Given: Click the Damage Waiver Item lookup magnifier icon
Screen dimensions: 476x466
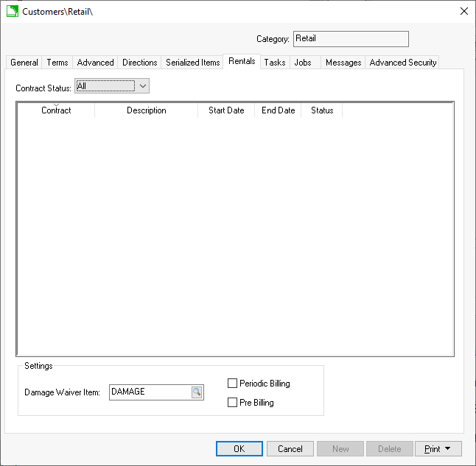Looking at the screenshot, I should click(x=197, y=392).
